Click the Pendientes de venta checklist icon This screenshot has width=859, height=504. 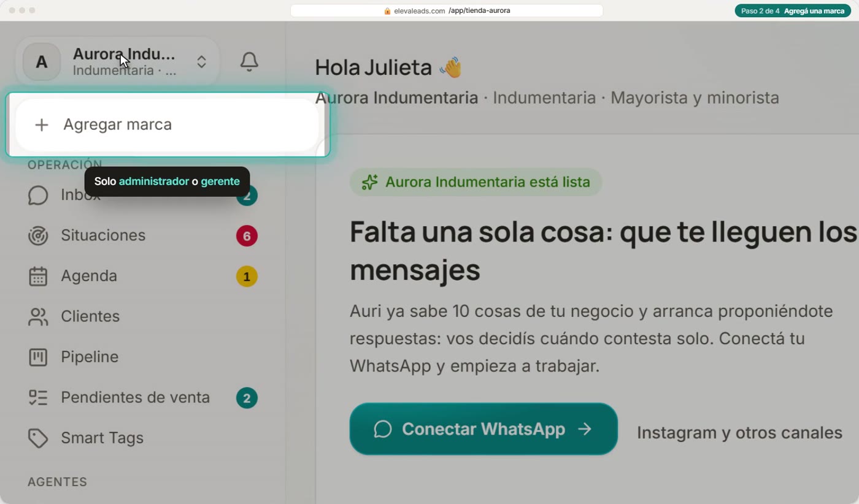[x=38, y=397]
